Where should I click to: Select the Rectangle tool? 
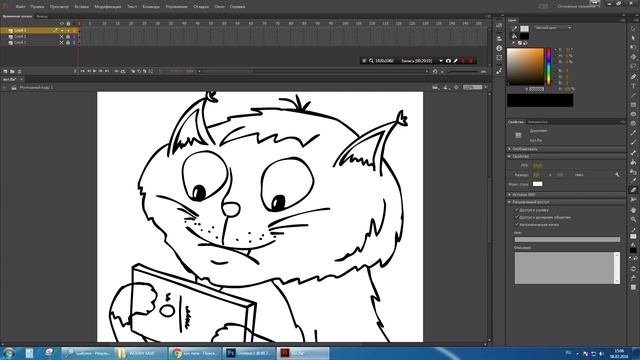633,105
